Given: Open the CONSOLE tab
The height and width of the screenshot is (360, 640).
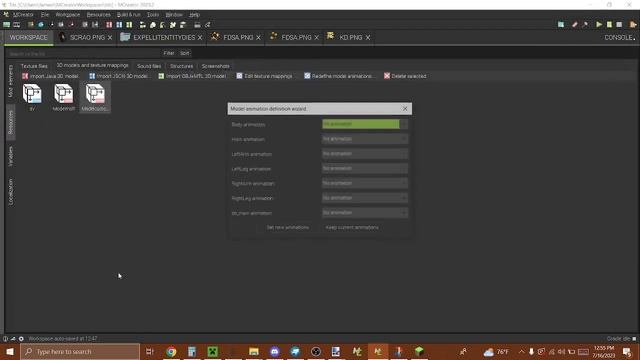Looking at the screenshot, I should tap(620, 38).
